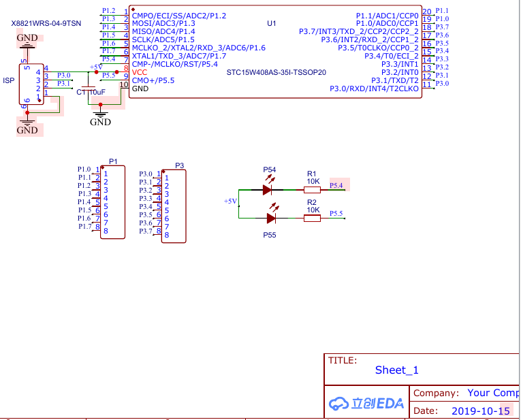The height and width of the screenshot is (420, 521).
Task: Click the STC15W408AS-35I-TSSOP20 part name
Action: tap(276, 72)
